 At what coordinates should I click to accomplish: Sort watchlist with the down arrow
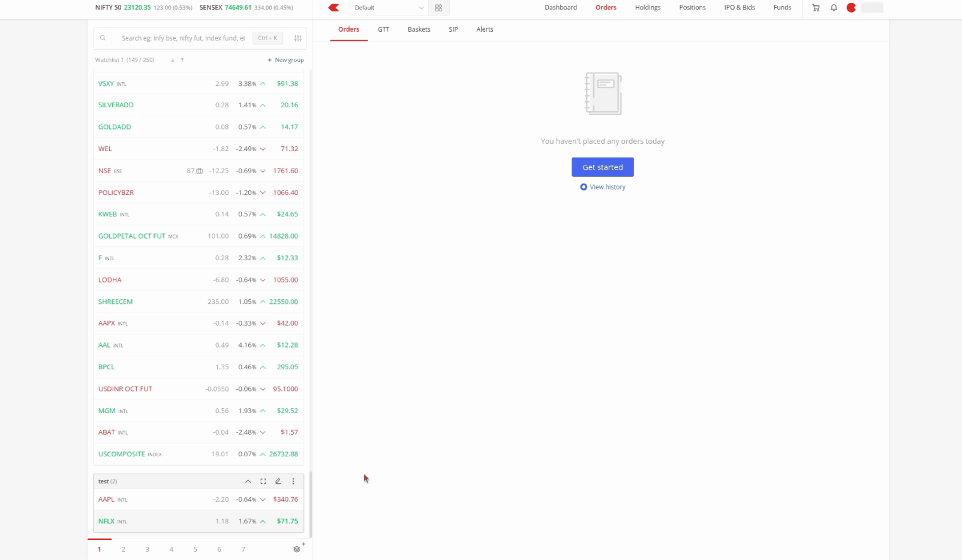[x=173, y=60]
